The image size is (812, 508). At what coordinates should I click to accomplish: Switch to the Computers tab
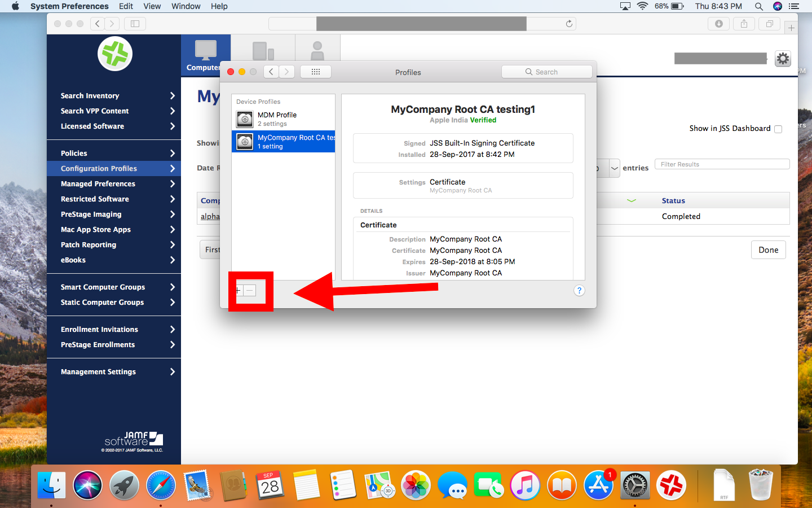click(x=205, y=55)
